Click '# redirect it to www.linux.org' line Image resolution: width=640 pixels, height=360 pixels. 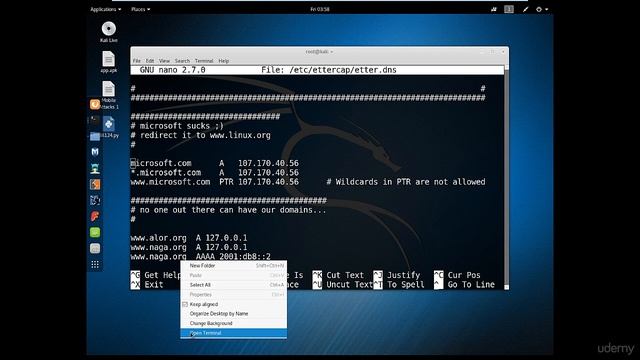pos(200,136)
